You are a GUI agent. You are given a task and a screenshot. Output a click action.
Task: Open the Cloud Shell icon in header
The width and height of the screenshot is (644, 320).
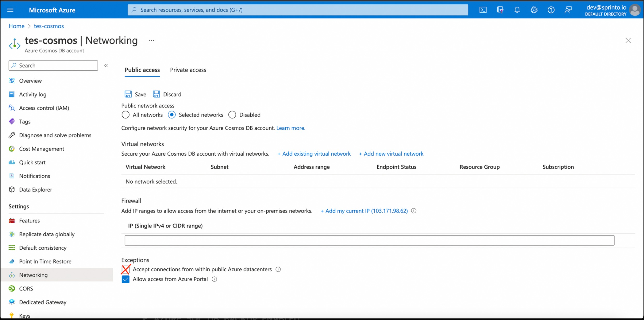tap(483, 10)
